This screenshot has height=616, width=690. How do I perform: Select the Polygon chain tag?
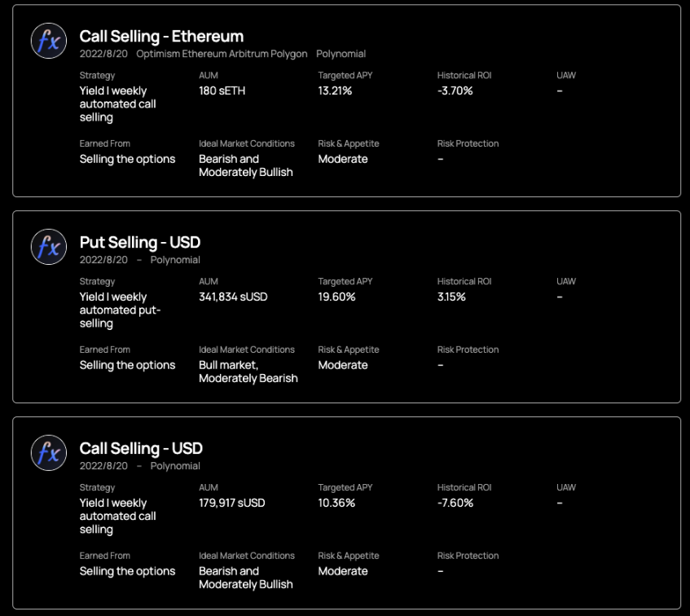(x=289, y=54)
